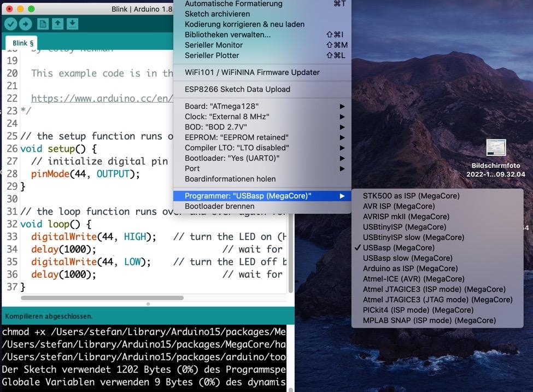Viewport: 533px width, 392px height.
Task: Select checked USBasp (MegaCore) programmer
Action: [437, 248]
